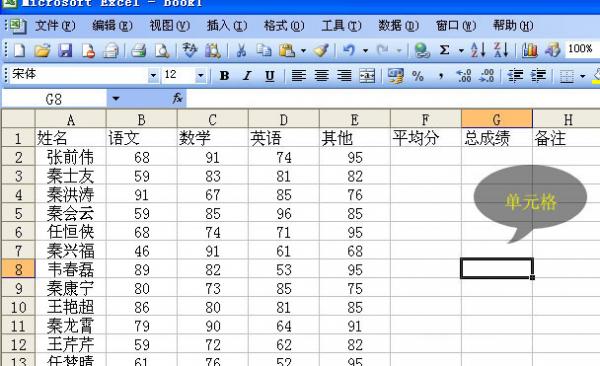Click the Cut scissors icon

(241, 50)
